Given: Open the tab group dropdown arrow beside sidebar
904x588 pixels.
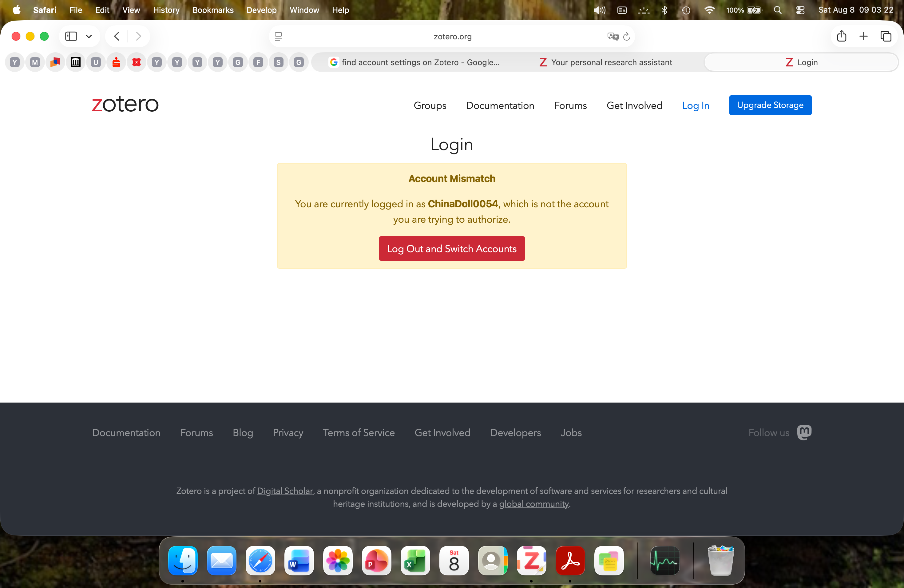Looking at the screenshot, I should [89, 37].
